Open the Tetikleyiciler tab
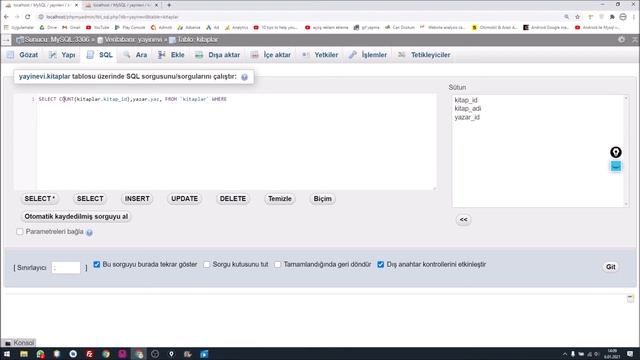Screen dimensions: 640x360 (x=424, y=55)
